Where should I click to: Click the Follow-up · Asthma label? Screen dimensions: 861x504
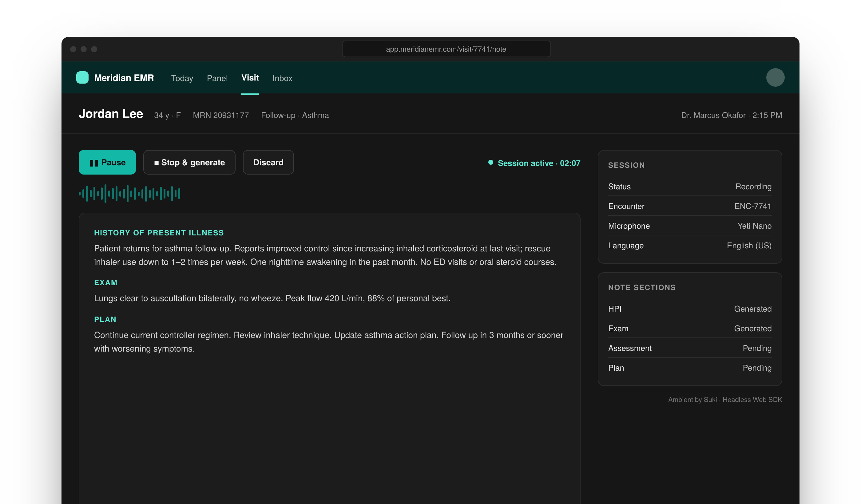tap(295, 116)
